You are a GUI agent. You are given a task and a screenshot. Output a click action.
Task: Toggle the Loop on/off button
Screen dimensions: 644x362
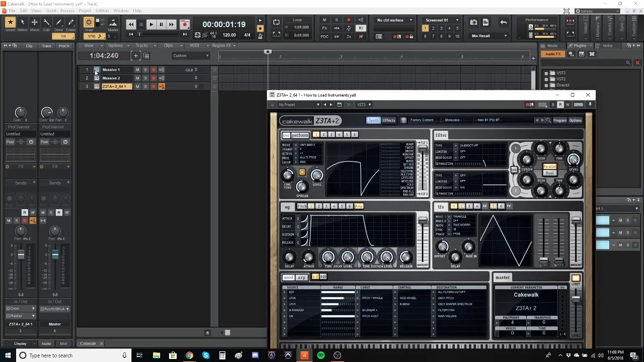tap(276, 22)
